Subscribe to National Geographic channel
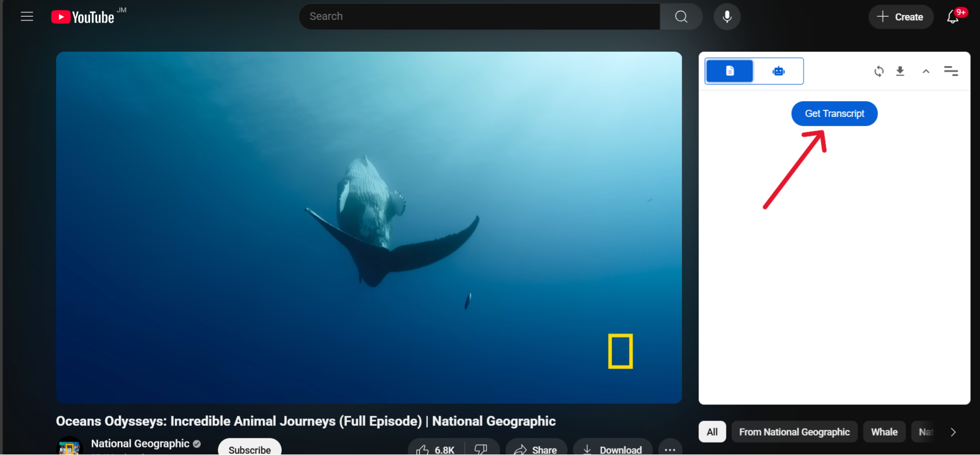This screenshot has height=455, width=980. coord(249,449)
